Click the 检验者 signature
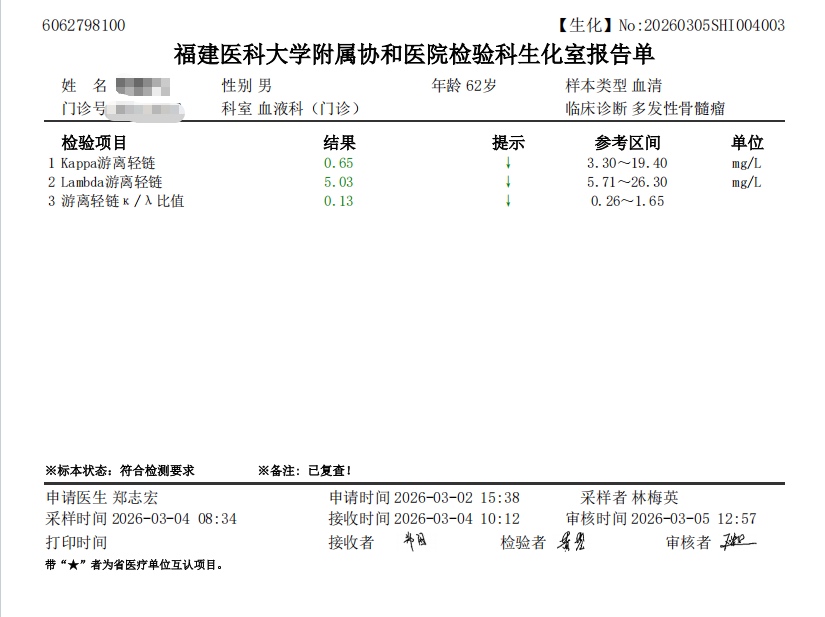The image size is (825, 617). pyautogui.click(x=571, y=541)
